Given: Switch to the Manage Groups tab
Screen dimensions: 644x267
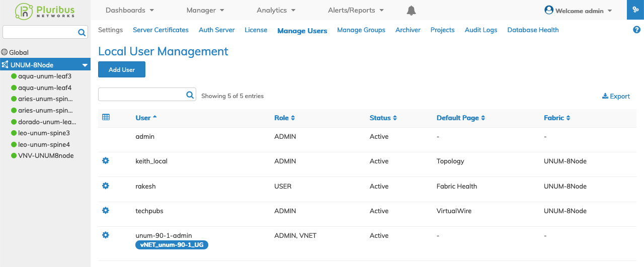Looking at the screenshot, I should coord(361,30).
